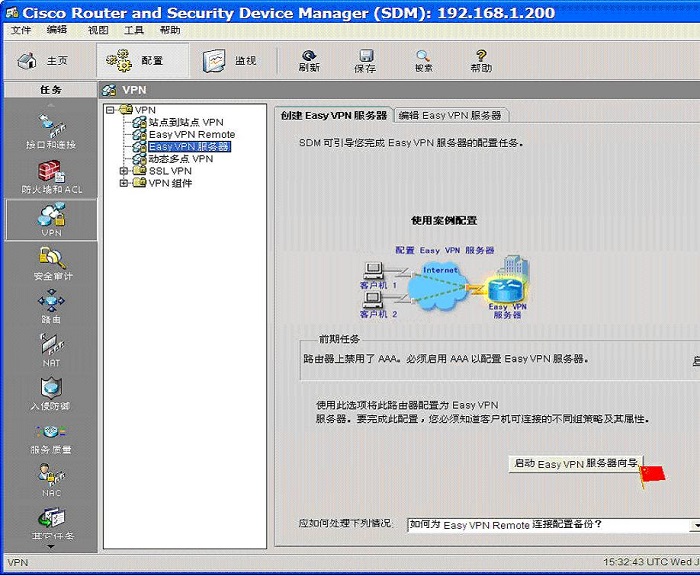Image resolution: width=700 pixels, height=576 pixels.
Task: Open 防火墙和 ACL task
Action: (51, 177)
